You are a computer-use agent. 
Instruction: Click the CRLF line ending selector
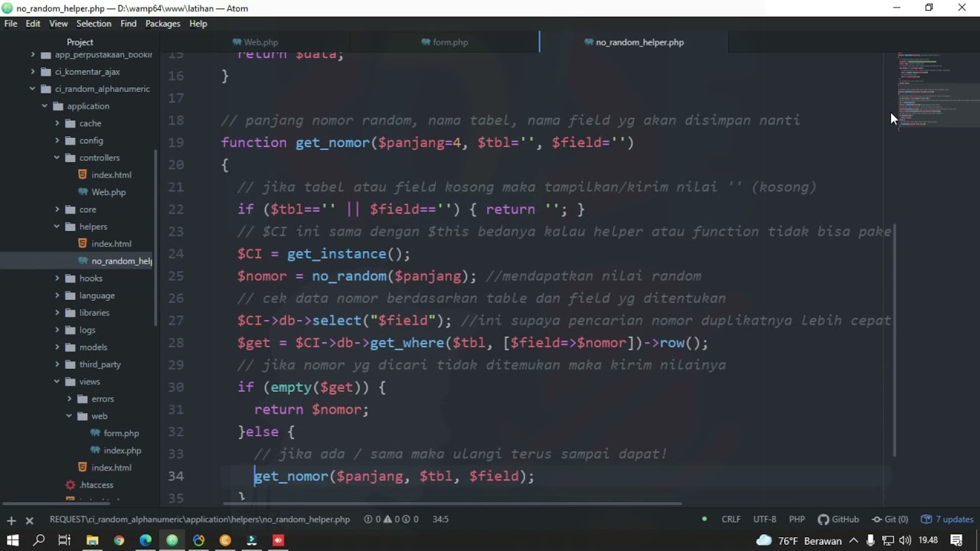coord(731,519)
